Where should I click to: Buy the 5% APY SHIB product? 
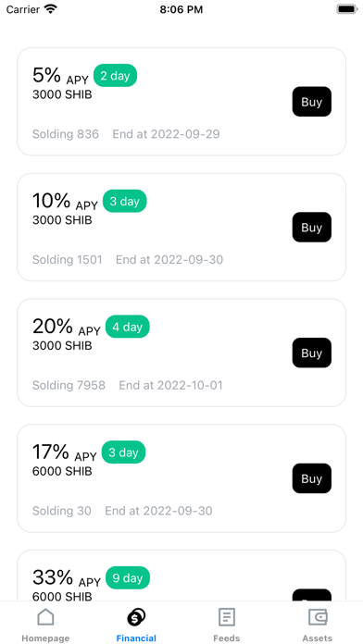click(x=312, y=102)
